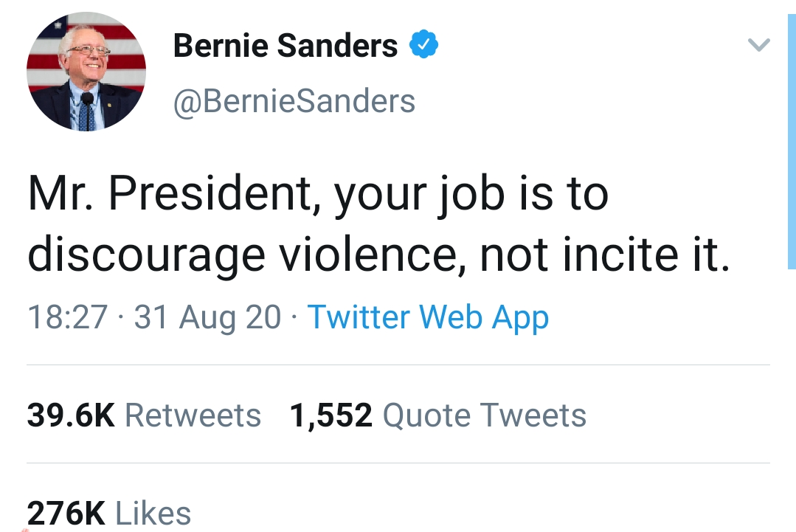Image resolution: width=796 pixels, height=532 pixels.
Task: Click the 31 Aug 20 date
Action: point(207,317)
